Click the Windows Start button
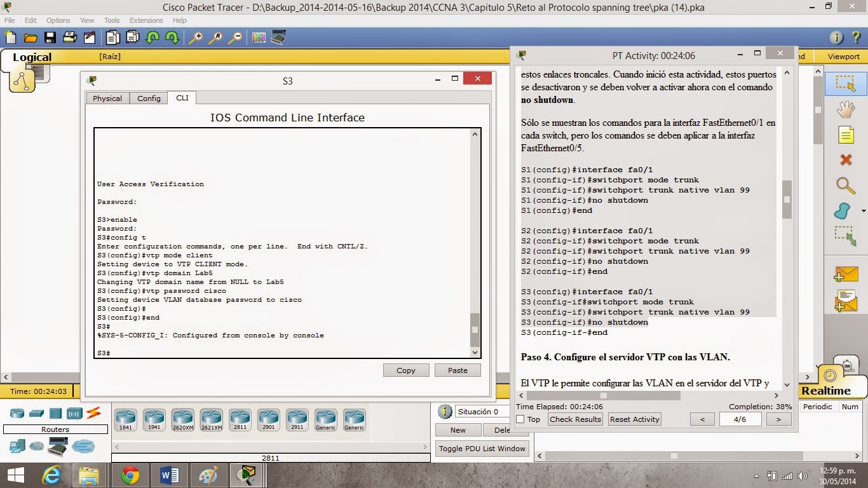The width and height of the screenshot is (868, 488). tap(15, 475)
